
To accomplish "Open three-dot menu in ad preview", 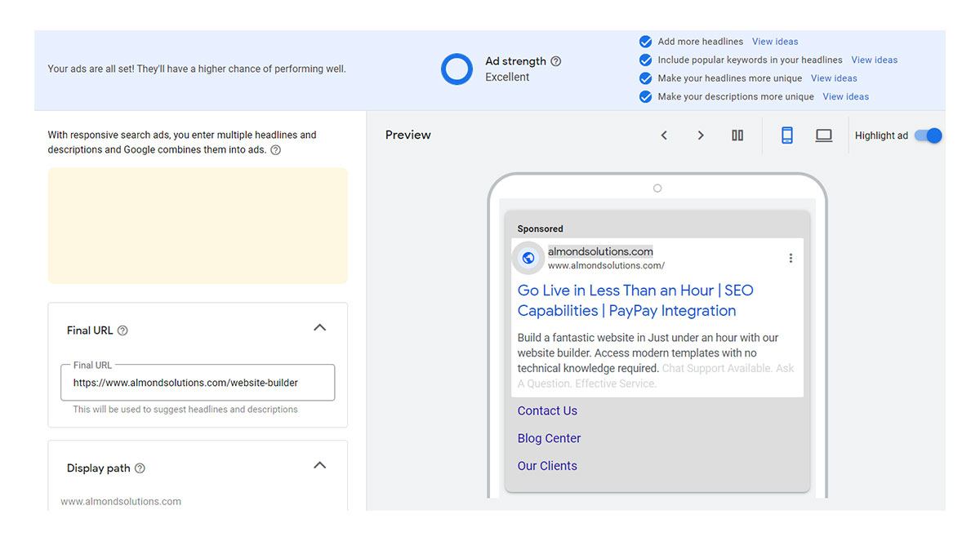I will click(x=791, y=258).
